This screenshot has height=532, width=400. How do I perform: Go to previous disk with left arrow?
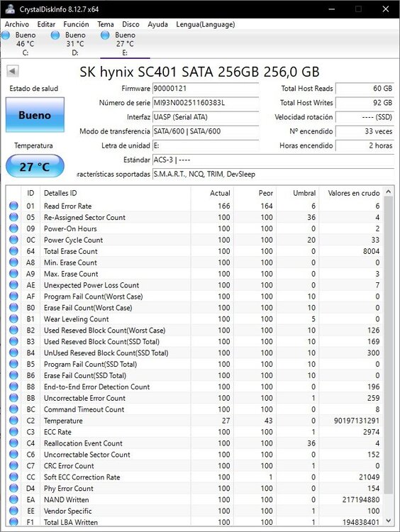pyautogui.click(x=13, y=71)
